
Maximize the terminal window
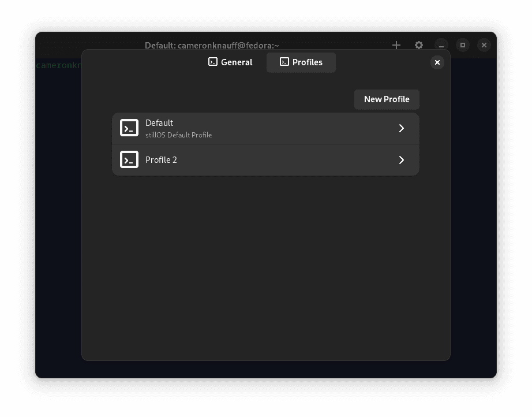tap(463, 45)
